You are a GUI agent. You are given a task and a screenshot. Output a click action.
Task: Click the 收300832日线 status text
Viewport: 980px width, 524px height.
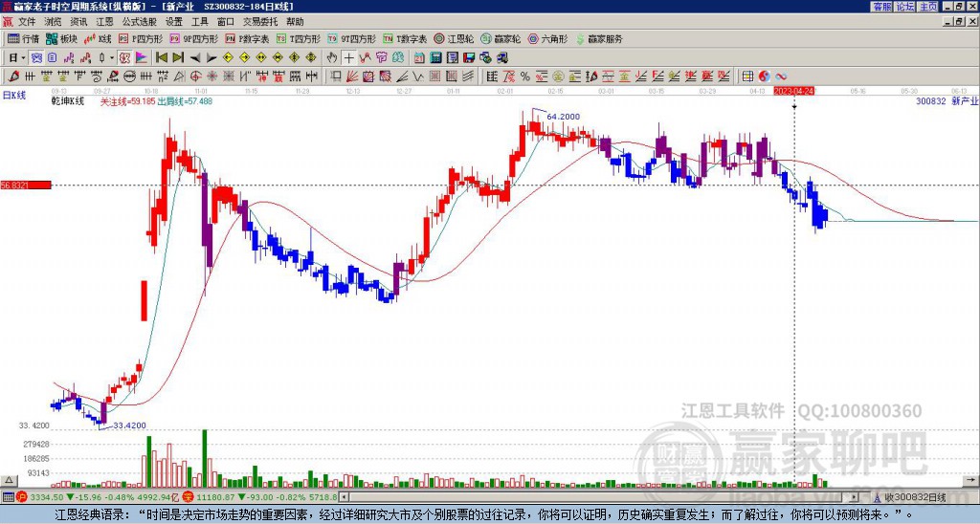tap(916, 497)
